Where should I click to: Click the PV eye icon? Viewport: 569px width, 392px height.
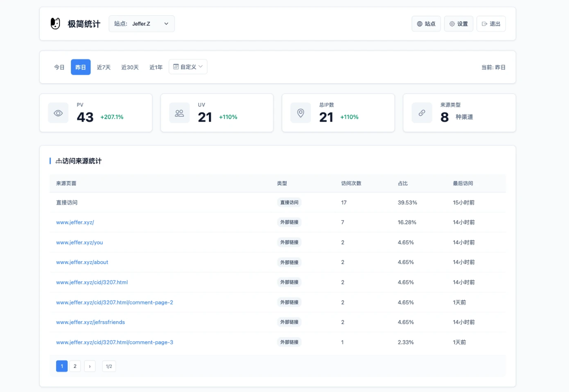[58, 113]
